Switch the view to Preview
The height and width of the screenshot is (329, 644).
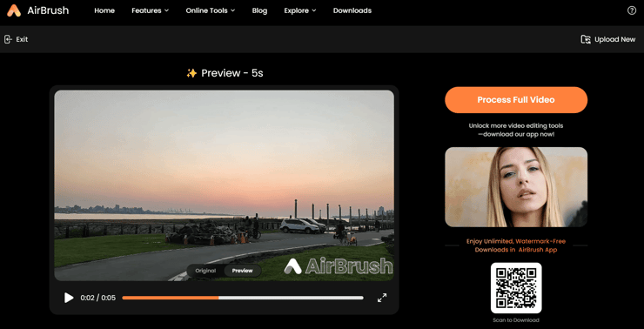(x=242, y=271)
